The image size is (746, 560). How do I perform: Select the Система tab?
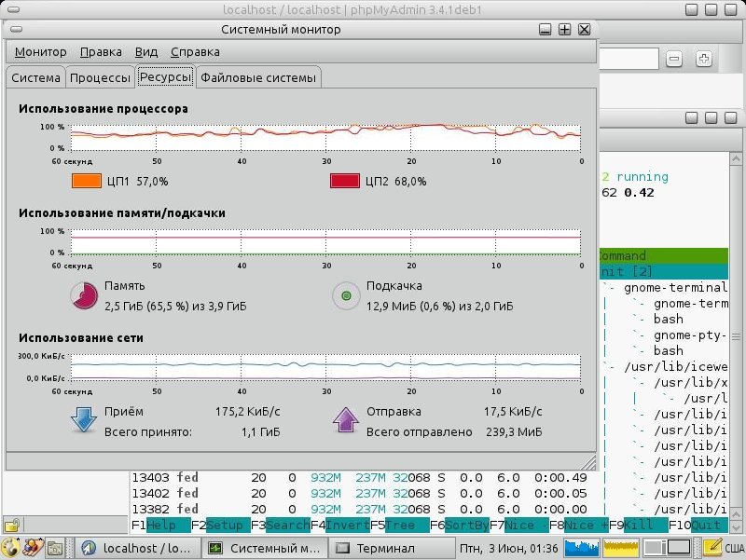(x=35, y=77)
